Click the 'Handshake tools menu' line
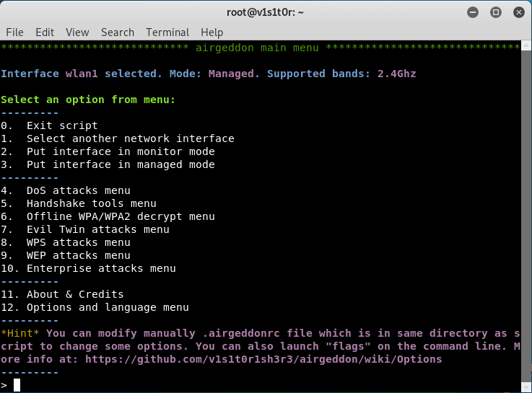This screenshot has width=532, height=393. pyautogui.click(x=91, y=203)
